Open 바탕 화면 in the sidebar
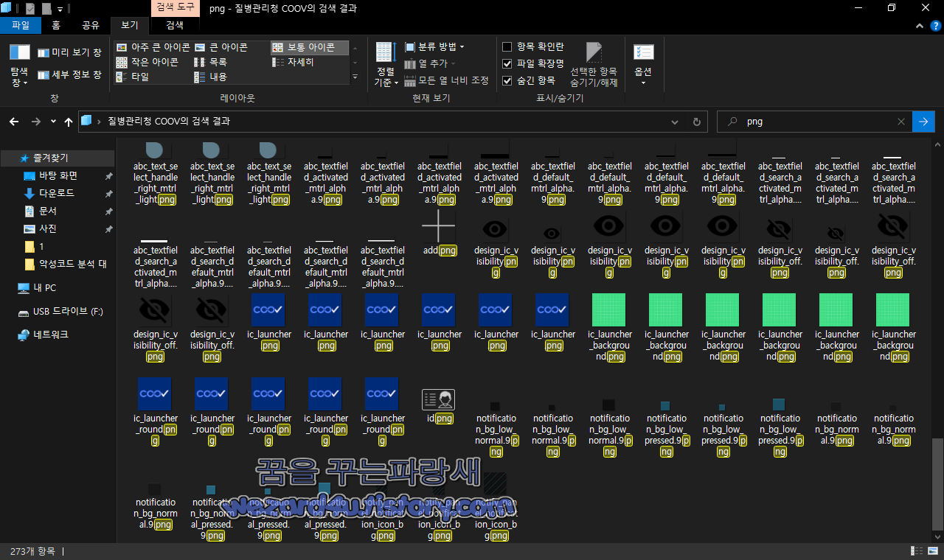Screen dimensions: 944x560 [x=58, y=175]
